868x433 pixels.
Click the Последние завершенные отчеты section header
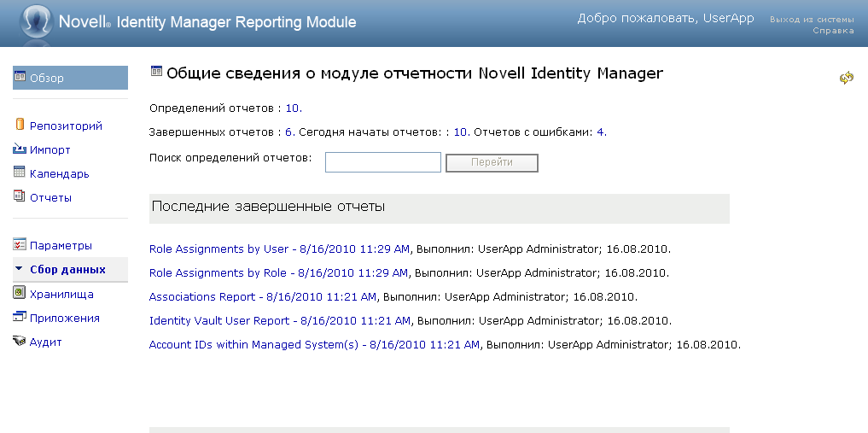[x=440, y=208]
